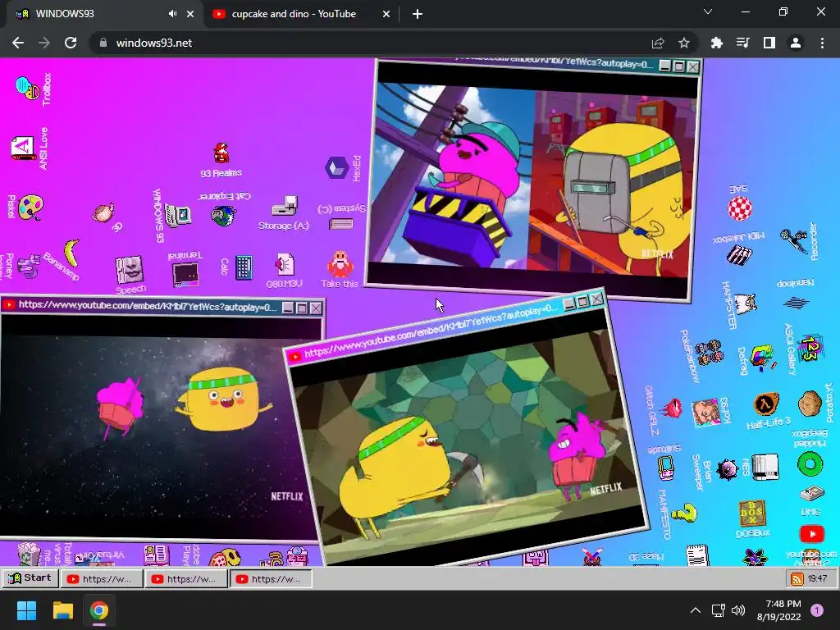Open the Potato.yt potato icon
The width and height of the screenshot is (840, 630).
click(810, 404)
